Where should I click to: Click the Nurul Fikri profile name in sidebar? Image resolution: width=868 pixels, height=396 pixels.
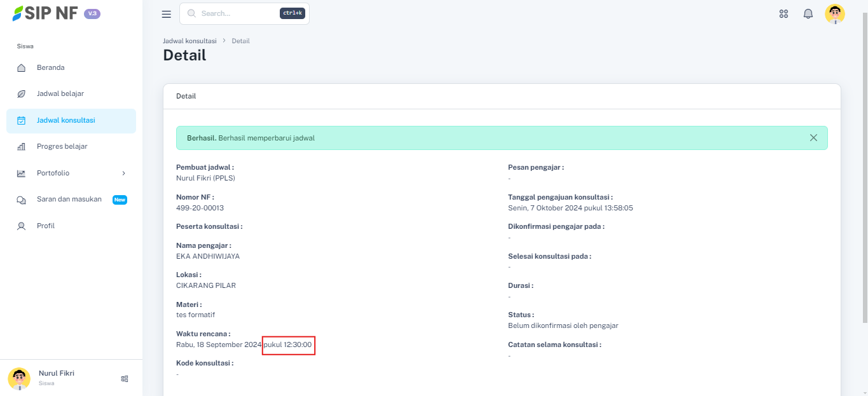[57, 373]
